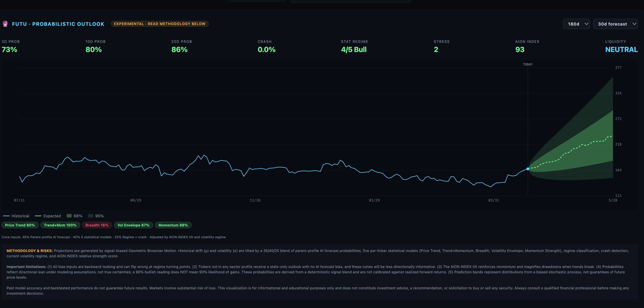Toggle the Expected legend series
644x308 pixels.
[x=48, y=216]
